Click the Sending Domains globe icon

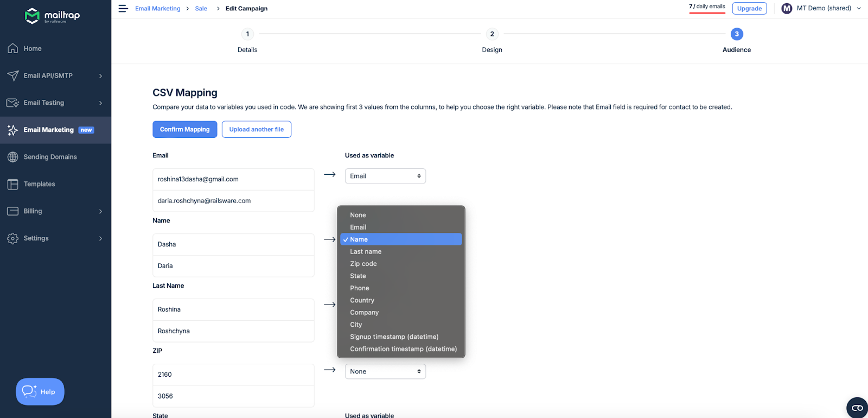pos(13,157)
